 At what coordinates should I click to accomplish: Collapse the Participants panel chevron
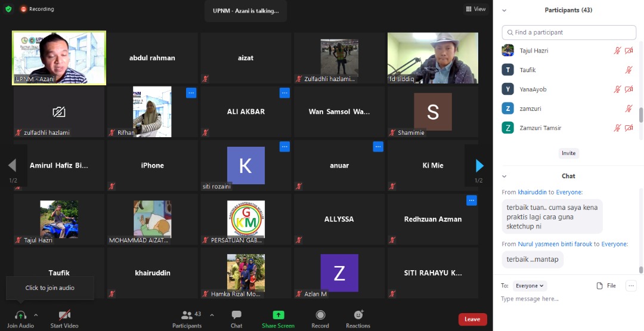pos(504,10)
